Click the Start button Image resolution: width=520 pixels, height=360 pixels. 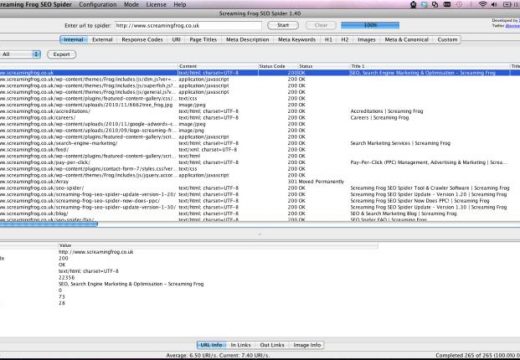283,25
